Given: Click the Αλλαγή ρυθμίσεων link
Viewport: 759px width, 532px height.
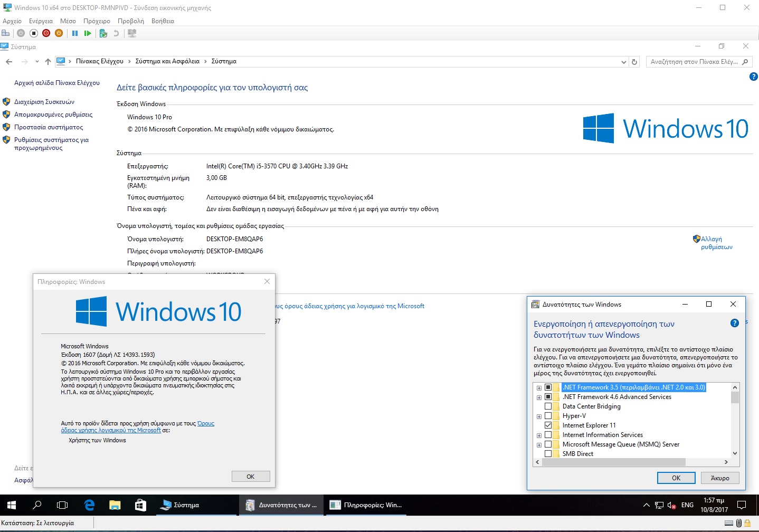Looking at the screenshot, I should click(717, 243).
